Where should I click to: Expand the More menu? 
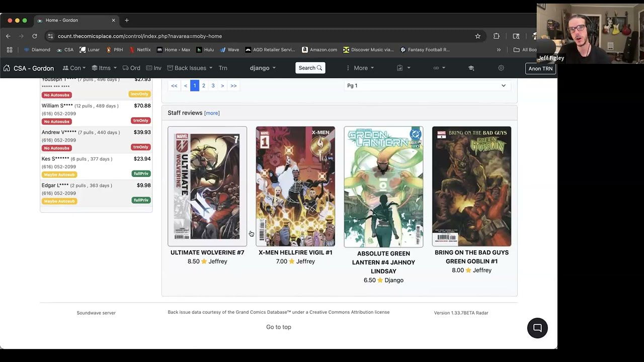pyautogui.click(x=360, y=68)
